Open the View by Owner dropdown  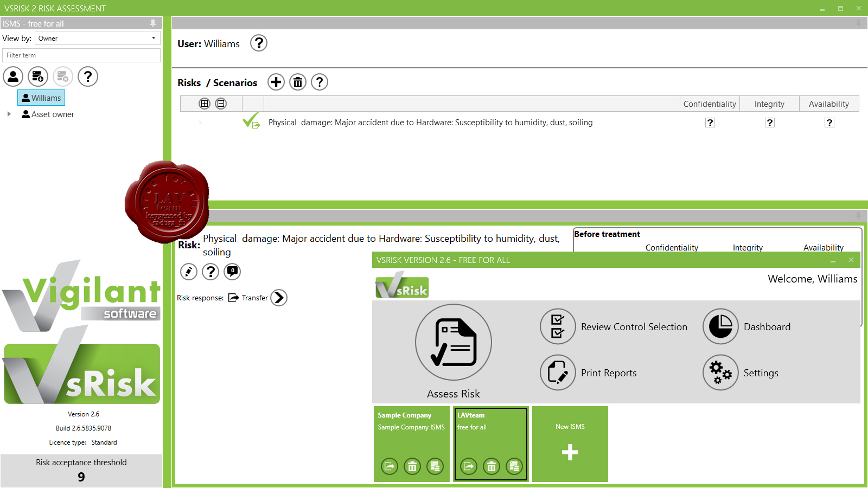(x=98, y=38)
